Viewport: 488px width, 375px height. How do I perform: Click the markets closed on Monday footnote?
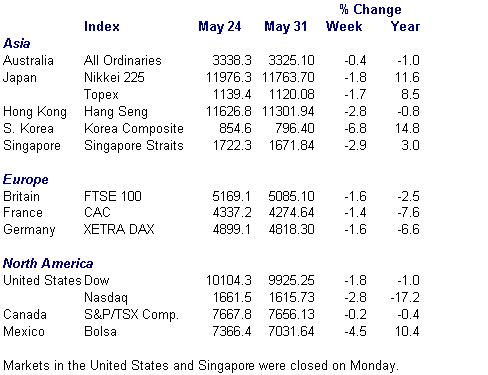[201, 366]
